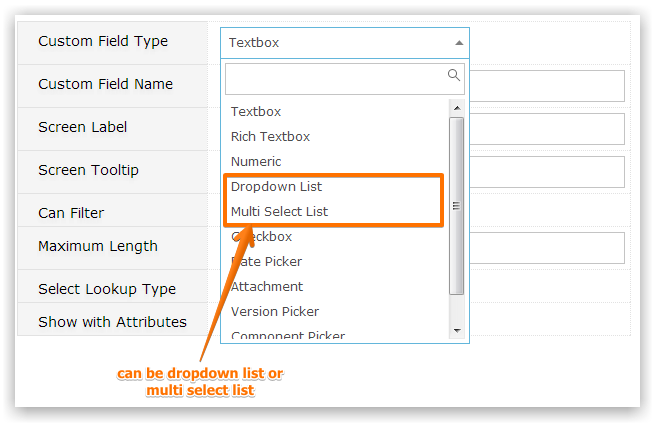Click the Maximum Length input field

pos(547,248)
